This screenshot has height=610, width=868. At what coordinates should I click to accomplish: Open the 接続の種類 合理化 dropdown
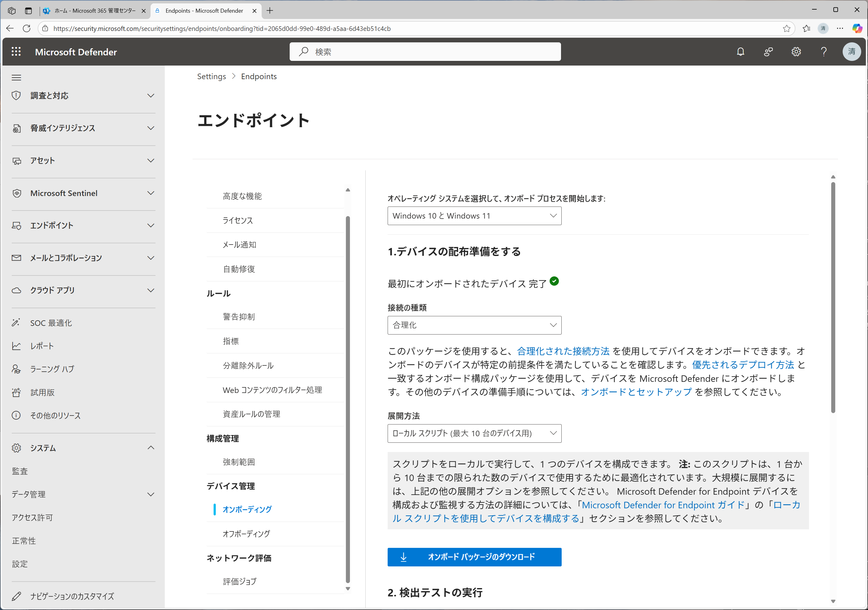pyautogui.click(x=474, y=325)
